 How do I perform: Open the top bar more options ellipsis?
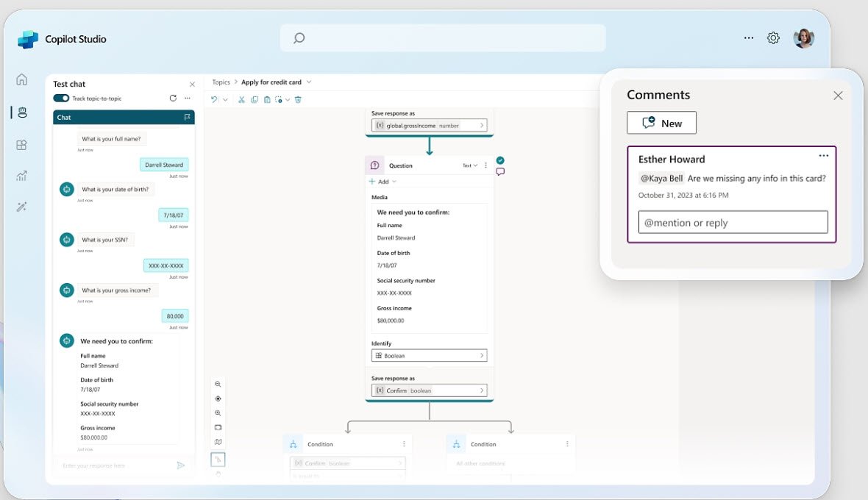pyautogui.click(x=748, y=37)
